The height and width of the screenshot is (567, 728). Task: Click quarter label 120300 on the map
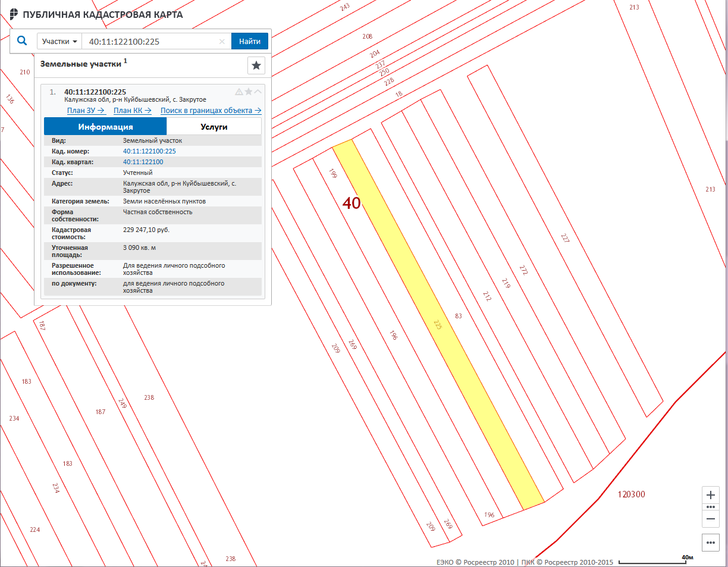pyautogui.click(x=631, y=494)
